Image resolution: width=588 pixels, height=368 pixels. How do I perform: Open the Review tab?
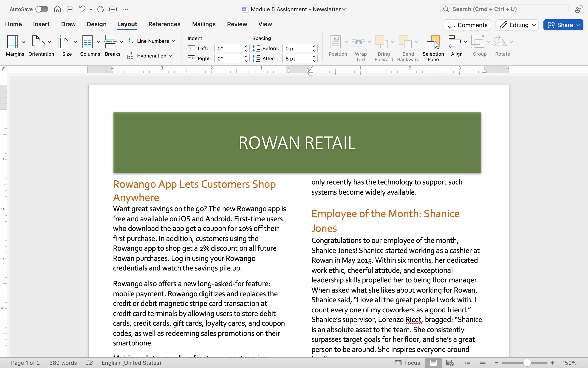click(237, 24)
